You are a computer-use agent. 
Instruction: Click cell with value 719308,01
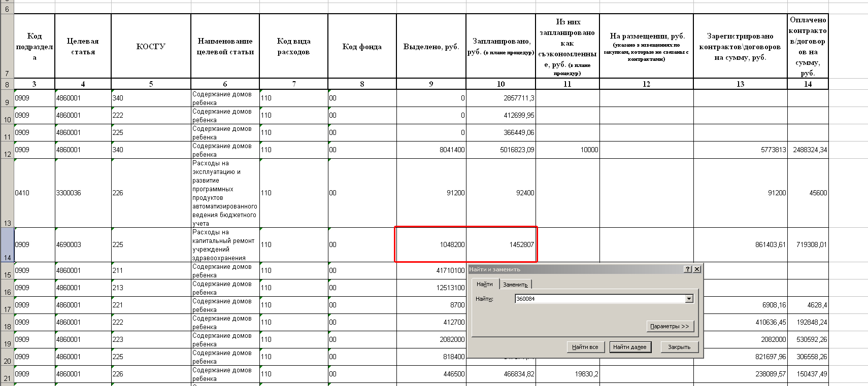[x=808, y=244]
